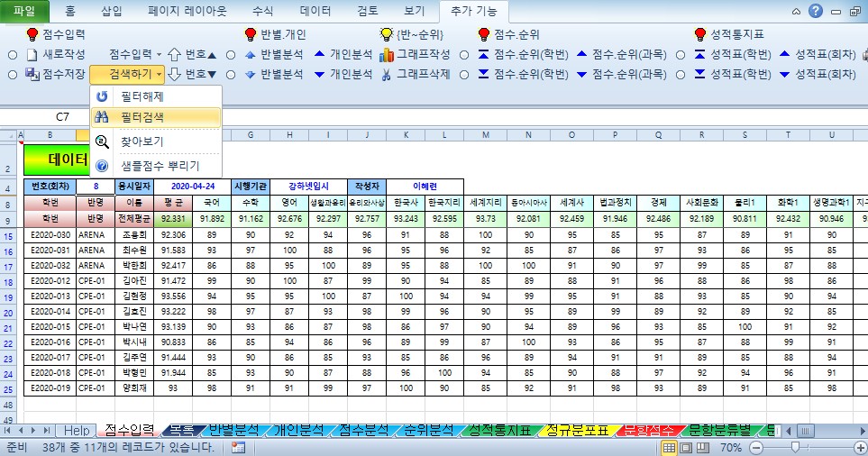Switch to the 성적통지표 sheet tab

(500, 430)
